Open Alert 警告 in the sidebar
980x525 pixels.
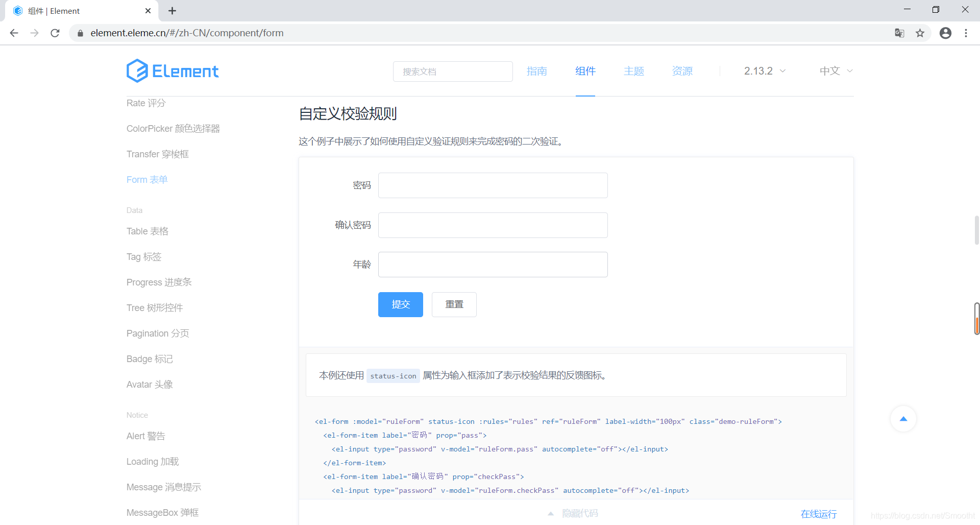(x=146, y=436)
